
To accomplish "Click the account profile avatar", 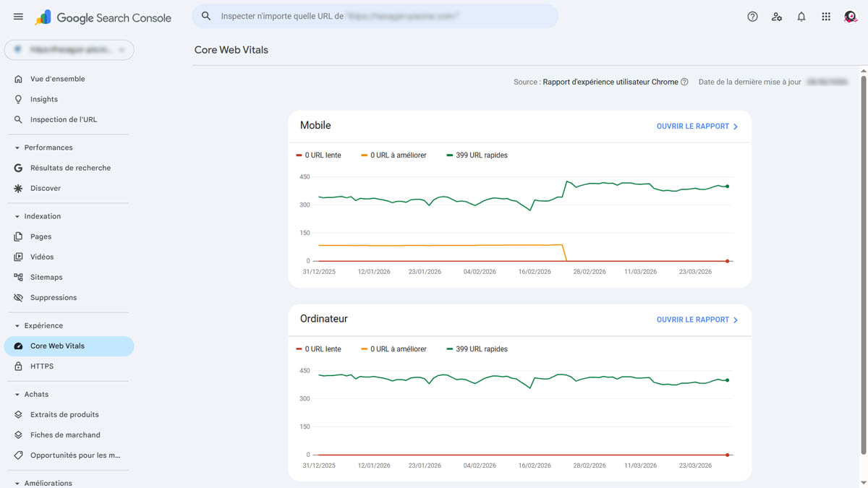I will 851,17.
